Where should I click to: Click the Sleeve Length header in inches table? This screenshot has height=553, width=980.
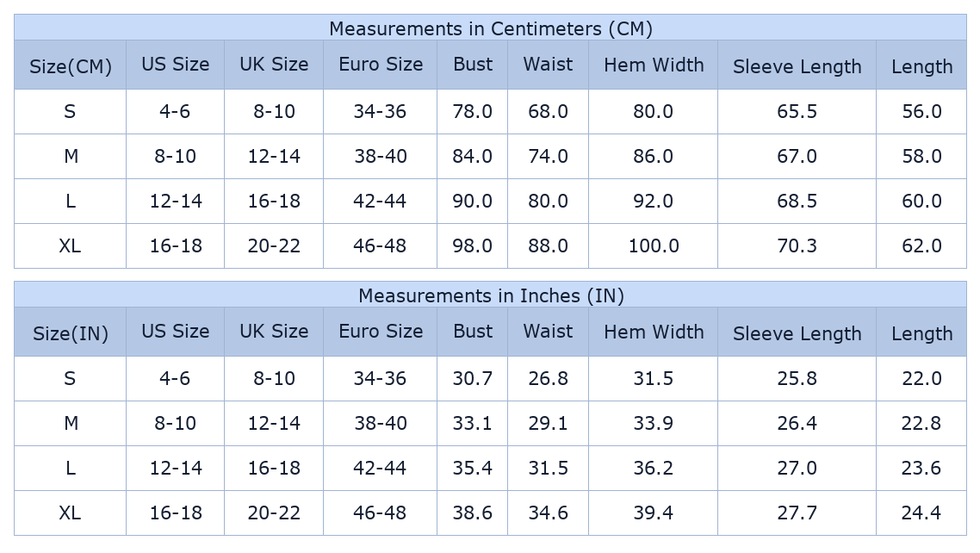tap(797, 333)
